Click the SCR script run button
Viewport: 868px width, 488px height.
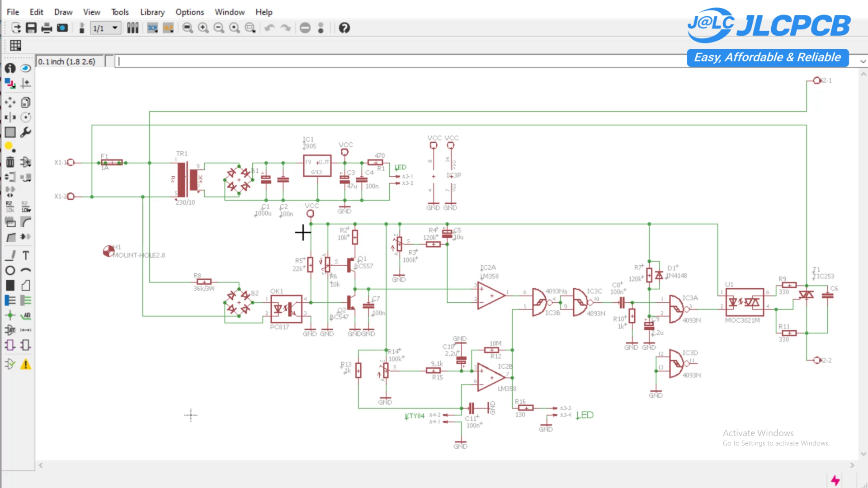click(x=153, y=28)
